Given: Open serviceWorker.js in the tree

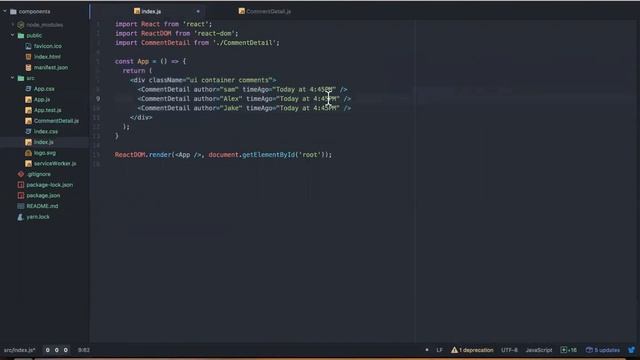Looking at the screenshot, I should (55, 163).
